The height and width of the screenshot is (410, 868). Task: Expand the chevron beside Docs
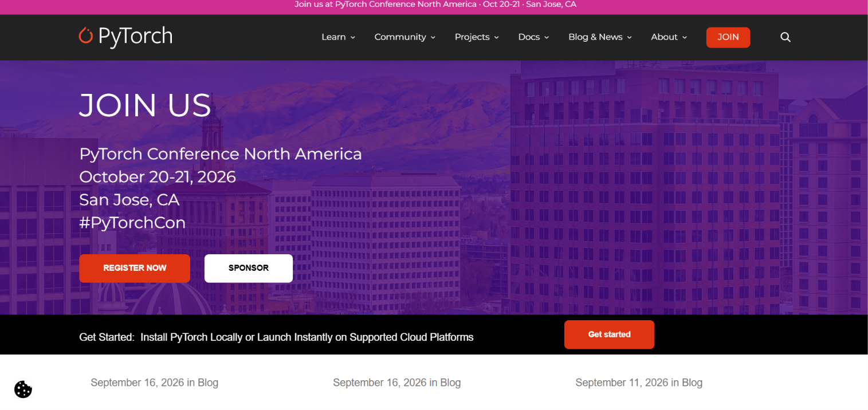547,37
